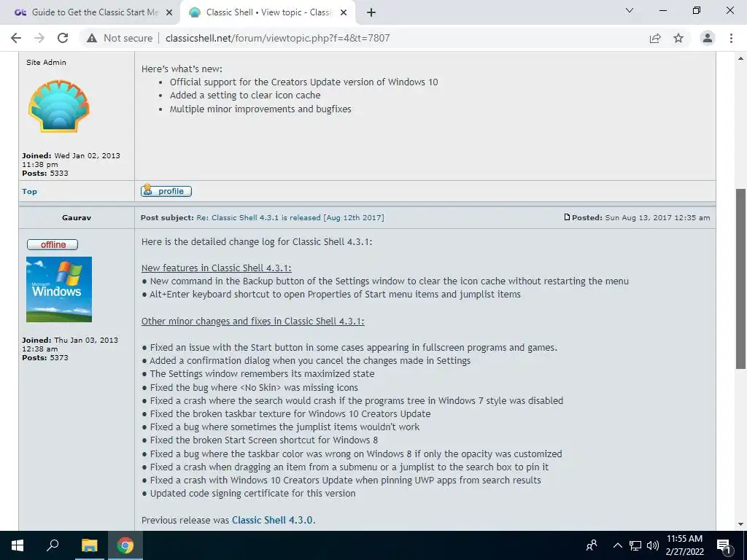Open Chrome three-dot menu
Viewport: 747px width, 560px height.
[731, 38]
